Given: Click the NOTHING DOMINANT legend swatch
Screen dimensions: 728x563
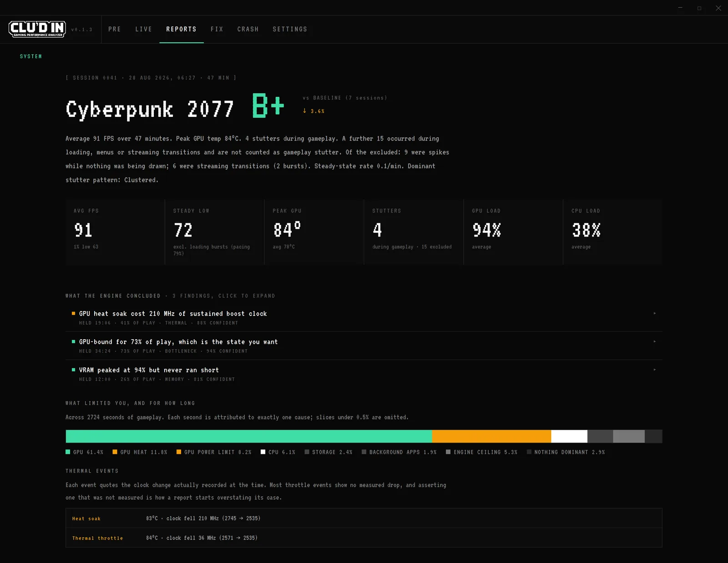Looking at the screenshot, I should [x=529, y=452].
